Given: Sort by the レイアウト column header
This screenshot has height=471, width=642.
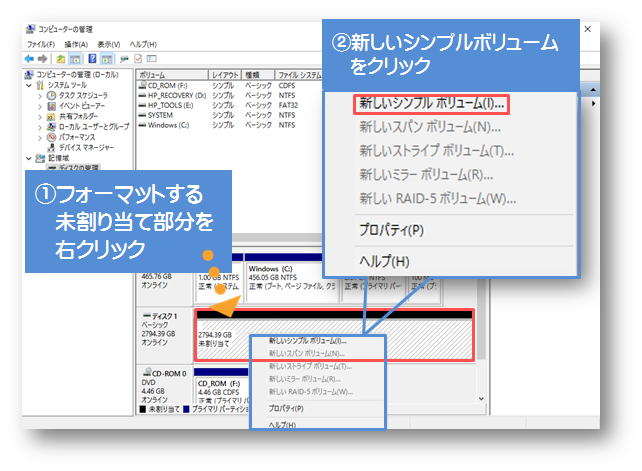Looking at the screenshot, I should pos(225,75).
